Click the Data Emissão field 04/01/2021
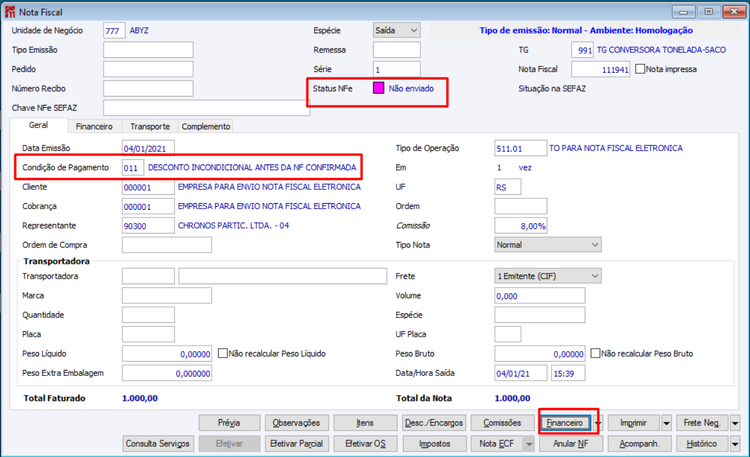750x457 pixels. point(148,148)
